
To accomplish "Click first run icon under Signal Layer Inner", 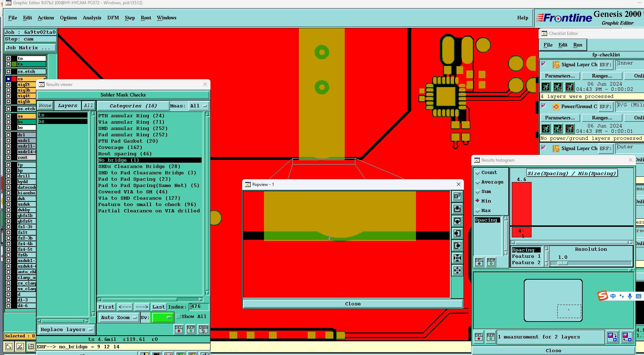I will 546,87.
